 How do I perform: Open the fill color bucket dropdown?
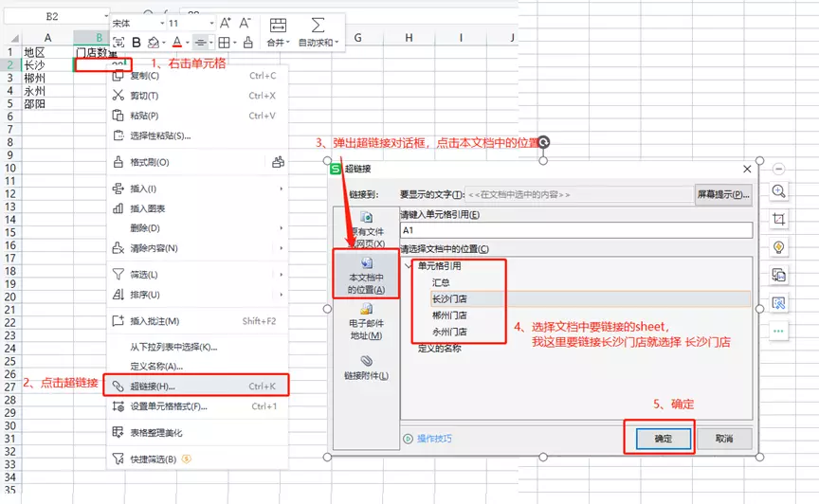163,43
